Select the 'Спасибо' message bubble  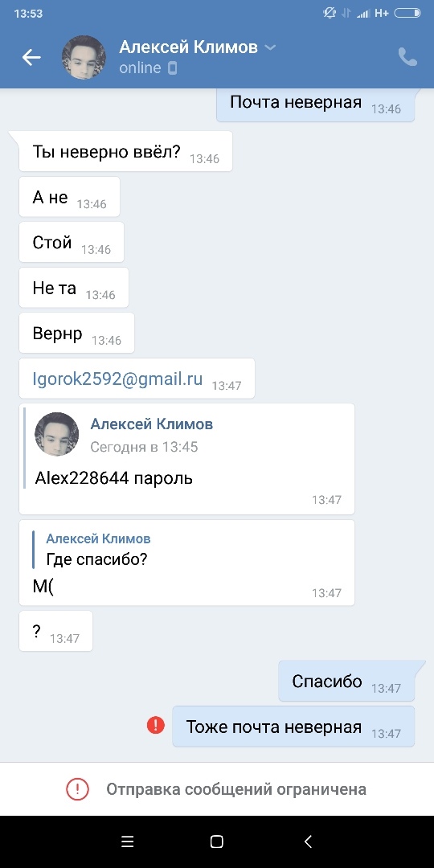click(x=346, y=681)
